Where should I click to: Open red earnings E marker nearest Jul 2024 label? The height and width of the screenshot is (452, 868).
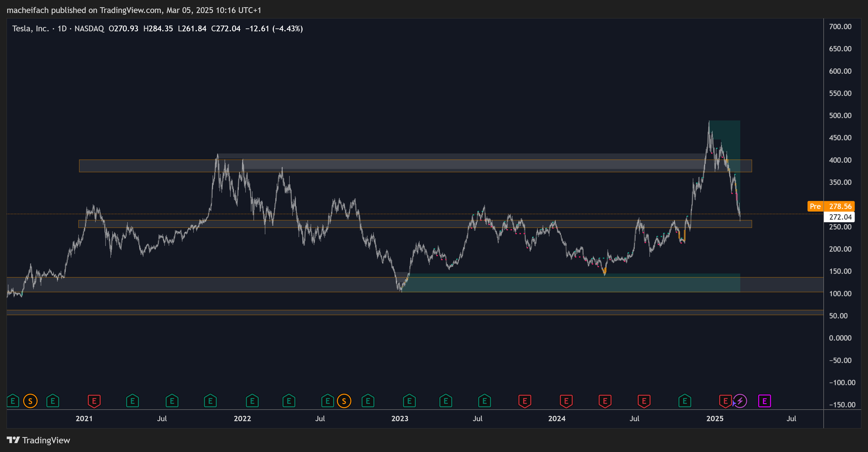(x=644, y=401)
